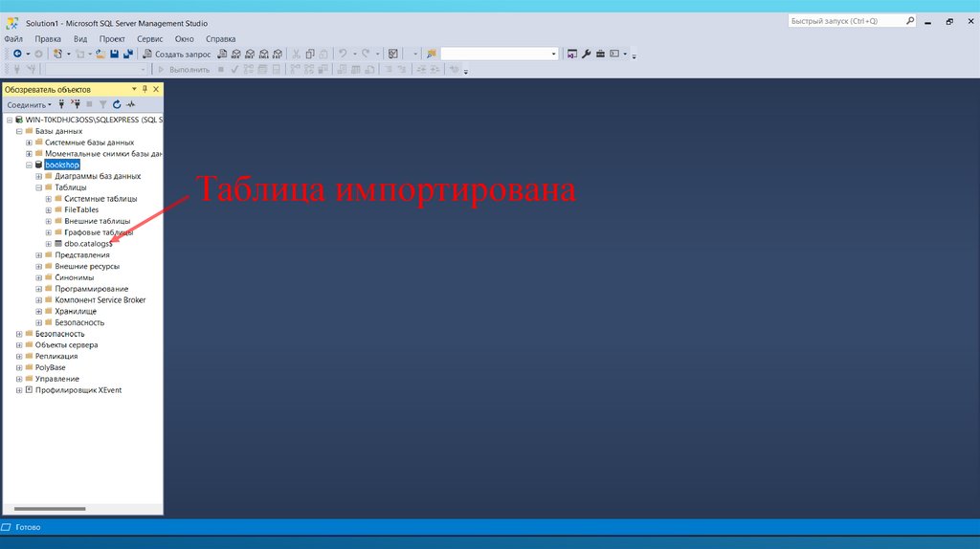This screenshot has width=980, height=549.
Task: Click the activity monitor pulse icon in Object Explorer
Action: (130, 104)
